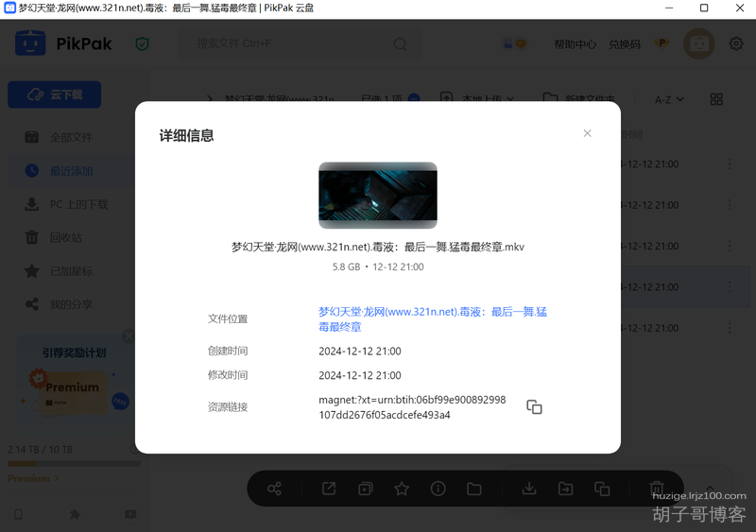Click the trash delete icon in bottom toolbar

[x=656, y=489]
